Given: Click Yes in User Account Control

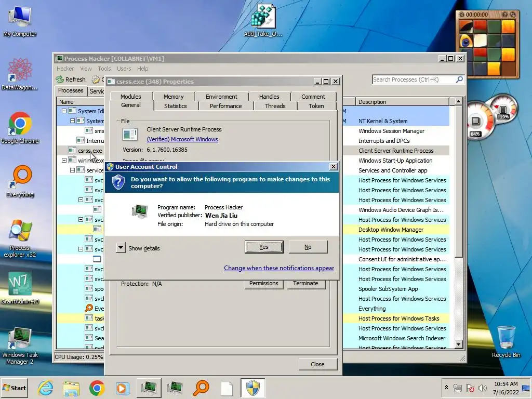Looking at the screenshot, I should [x=263, y=247].
